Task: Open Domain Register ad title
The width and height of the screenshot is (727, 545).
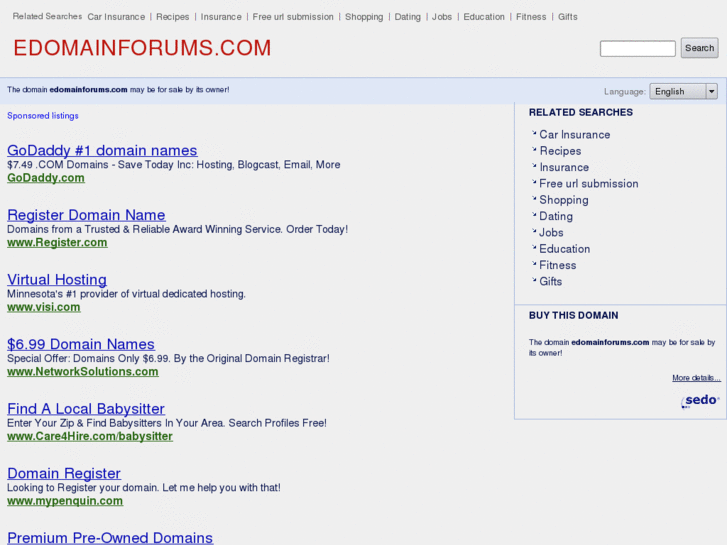Action: coord(64,473)
